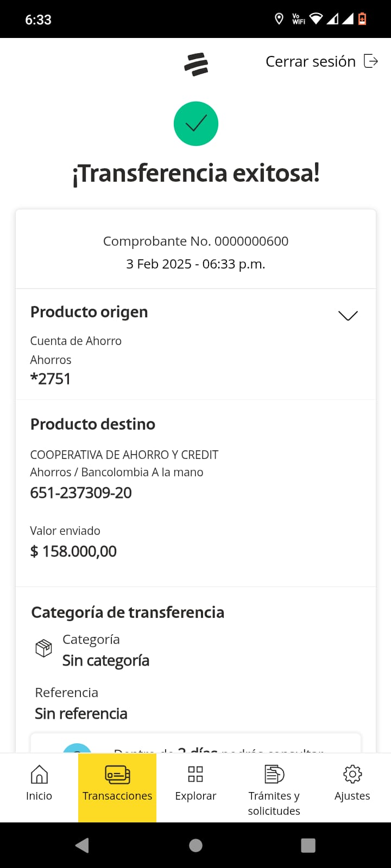This screenshot has height=868, width=391.
Task: Tap the category box icon
Action: [43, 648]
